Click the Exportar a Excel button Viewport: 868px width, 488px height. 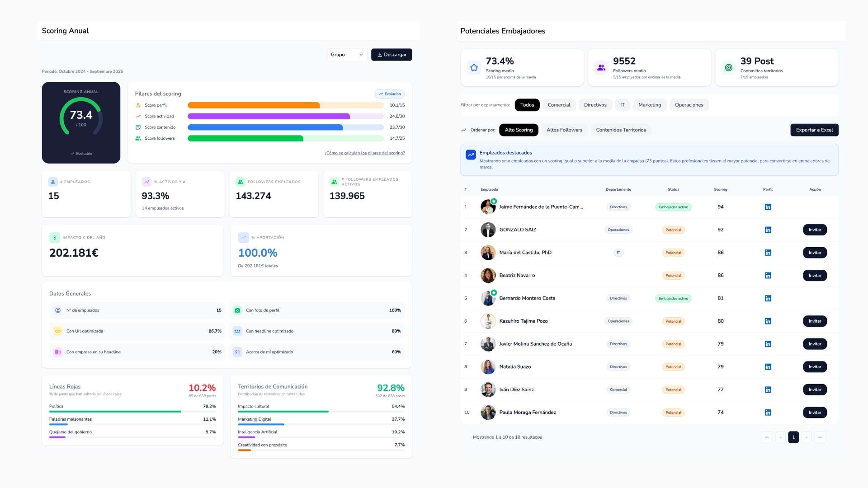point(814,130)
